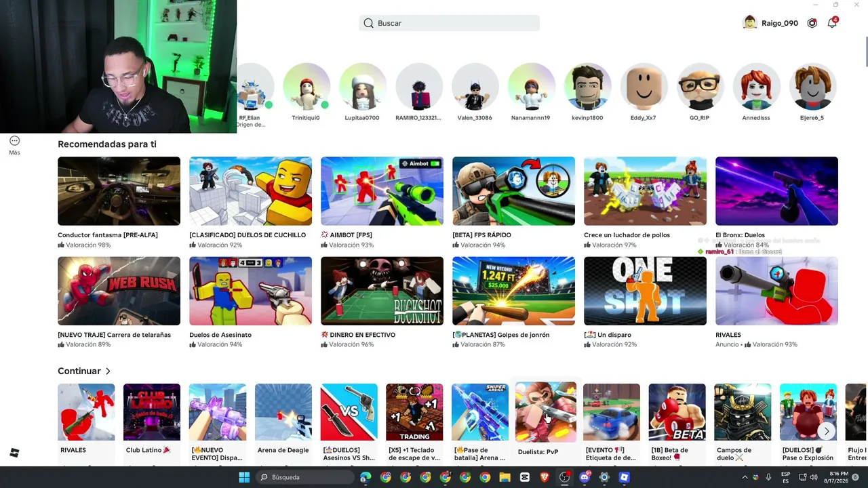Viewport: 868px width, 488px height.
Task: Continue Club Latino game
Action: (152, 412)
